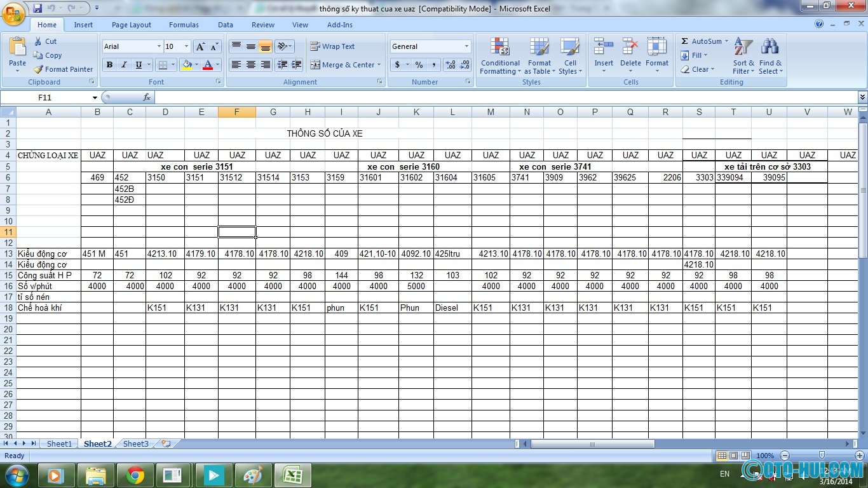This screenshot has height=488, width=868.
Task: Increase the cell indent
Action: [x=297, y=65]
